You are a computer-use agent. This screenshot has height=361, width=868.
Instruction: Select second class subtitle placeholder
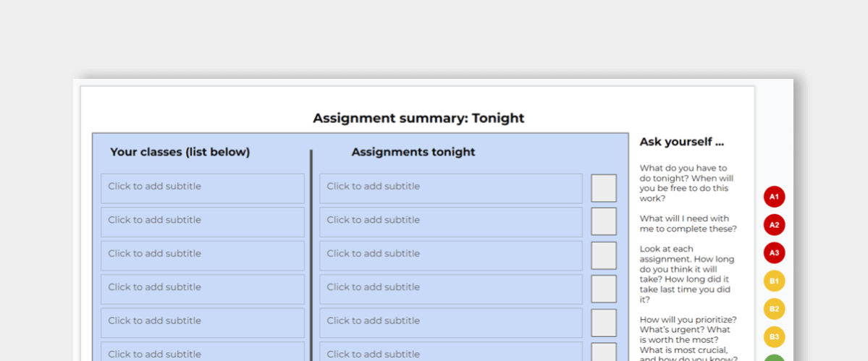(203, 222)
